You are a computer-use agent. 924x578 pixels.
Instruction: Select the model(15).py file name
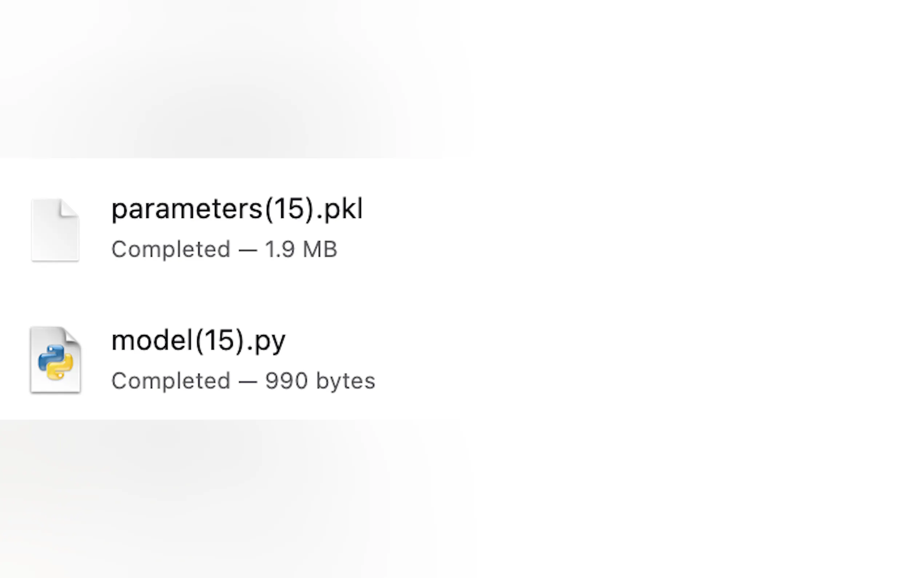[x=198, y=341]
